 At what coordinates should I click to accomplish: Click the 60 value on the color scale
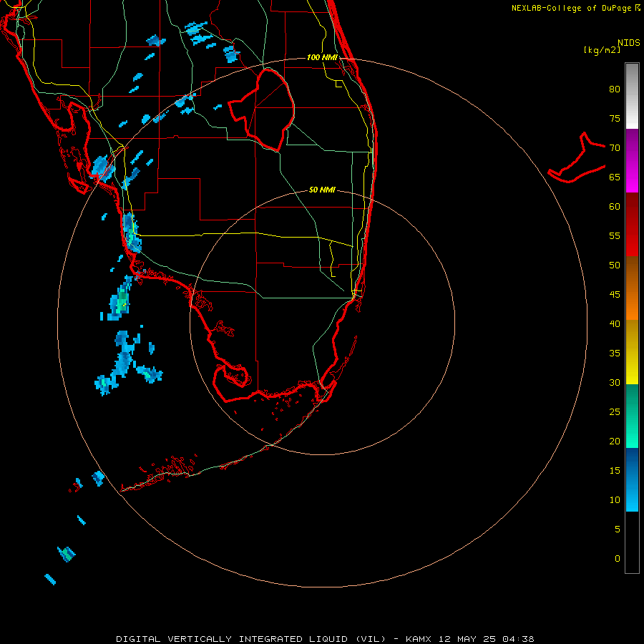(615, 207)
